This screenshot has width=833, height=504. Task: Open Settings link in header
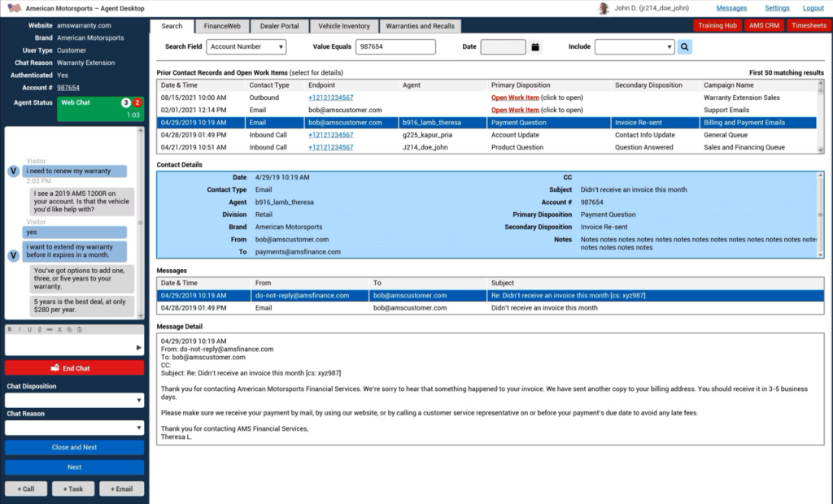[777, 8]
